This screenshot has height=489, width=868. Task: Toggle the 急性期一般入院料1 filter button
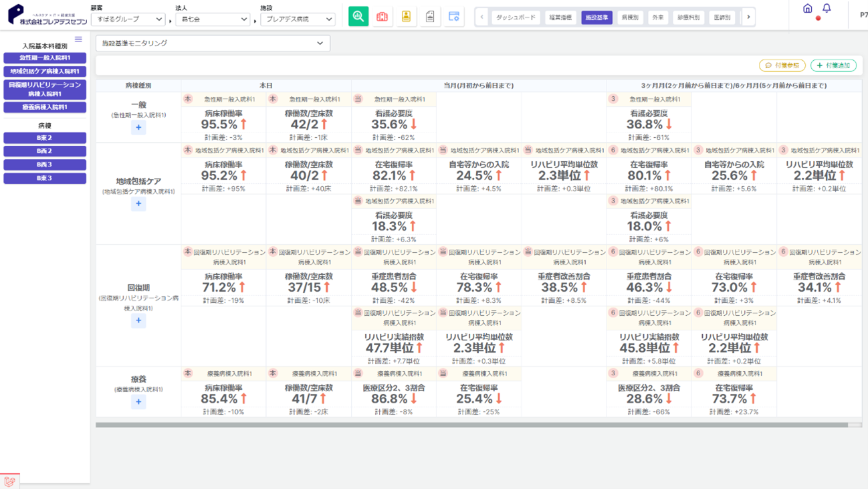[x=45, y=58]
